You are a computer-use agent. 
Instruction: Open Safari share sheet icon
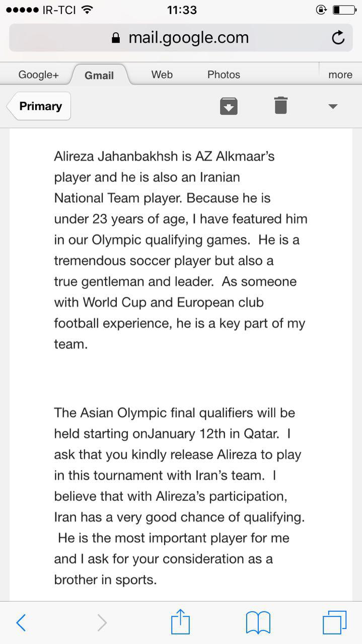coord(180,622)
